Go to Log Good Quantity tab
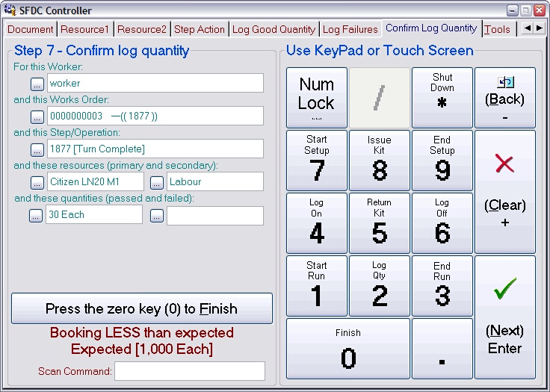Image resolution: width=550 pixels, height=392 pixels. point(274,29)
